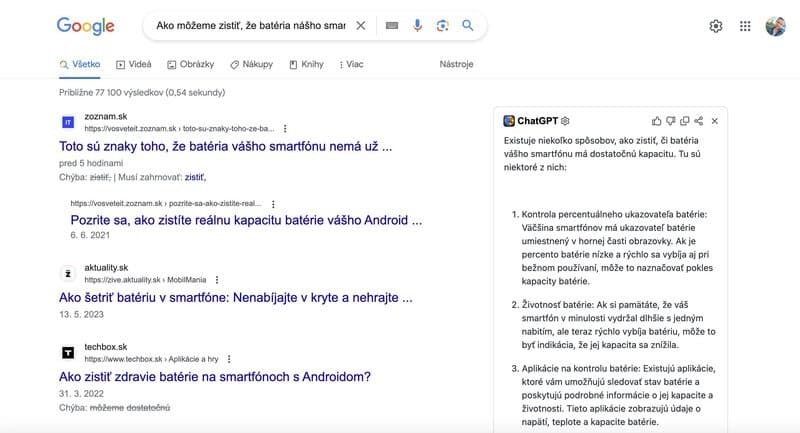
Task: Click 'zistiť' must include link
Action: point(195,177)
